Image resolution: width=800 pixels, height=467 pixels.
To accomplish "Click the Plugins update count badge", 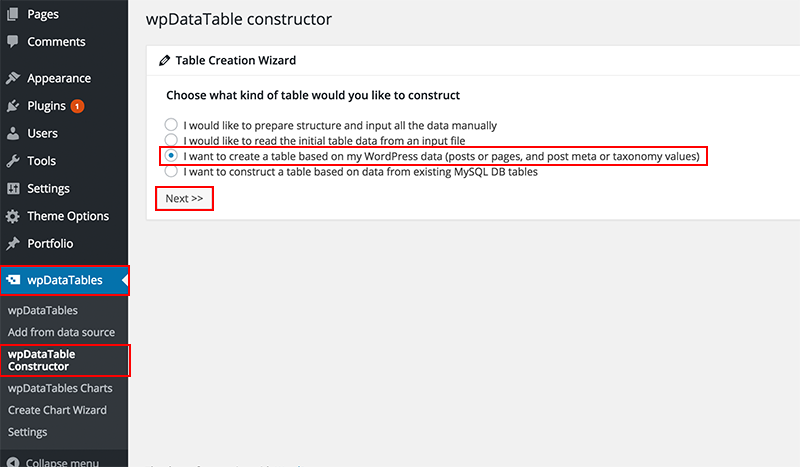I will click(78, 106).
